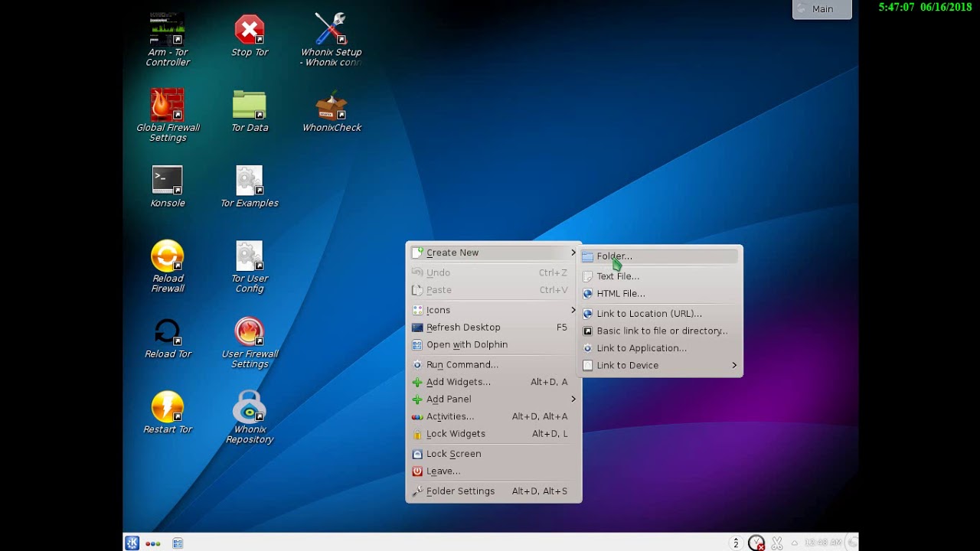This screenshot has height=551, width=980.
Task: Select Create New in context menu
Action: tap(494, 253)
